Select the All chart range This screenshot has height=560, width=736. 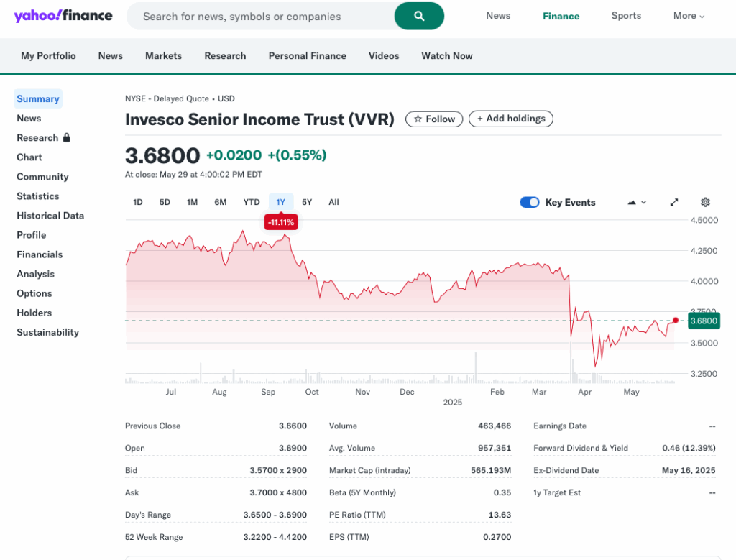click(333, 202)
